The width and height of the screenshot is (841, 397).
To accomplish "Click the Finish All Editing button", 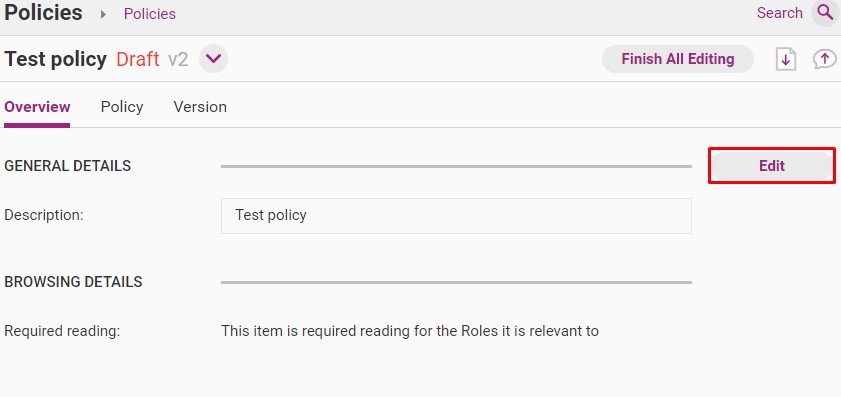I will (x=678, y=59).
